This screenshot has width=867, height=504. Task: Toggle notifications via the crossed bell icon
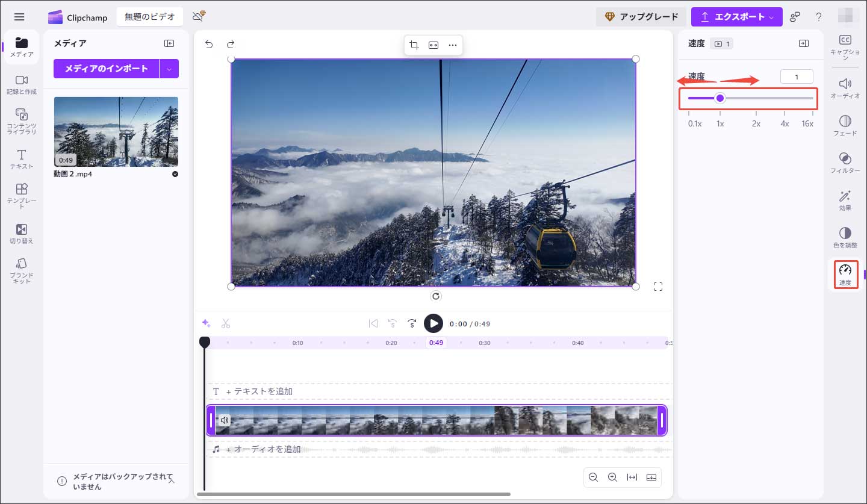(198, 17)
